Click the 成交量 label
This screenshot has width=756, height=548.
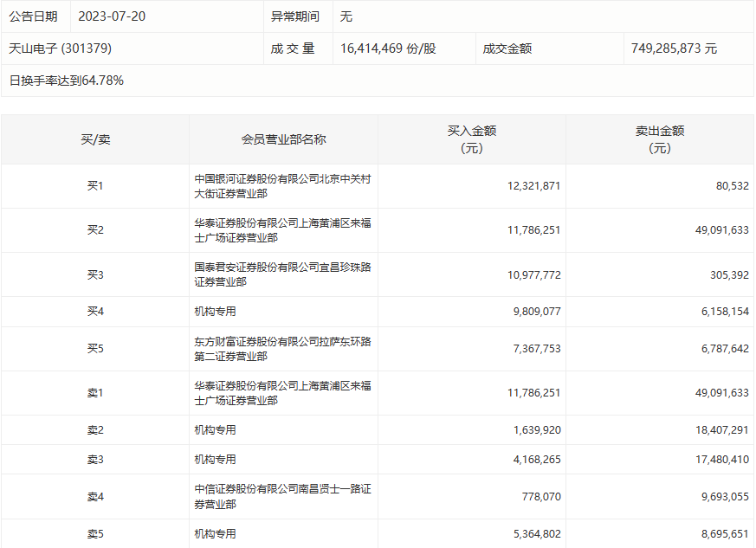[293, 48]
